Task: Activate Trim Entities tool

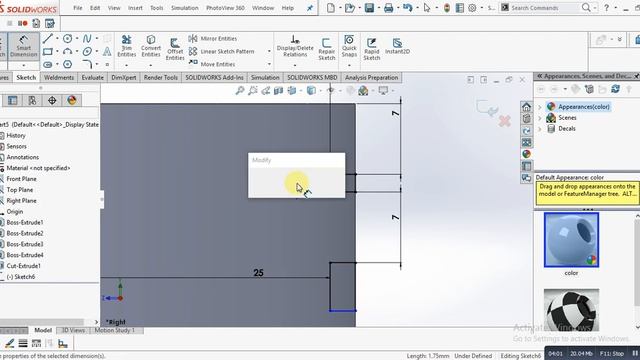Action: pos(127,46)
